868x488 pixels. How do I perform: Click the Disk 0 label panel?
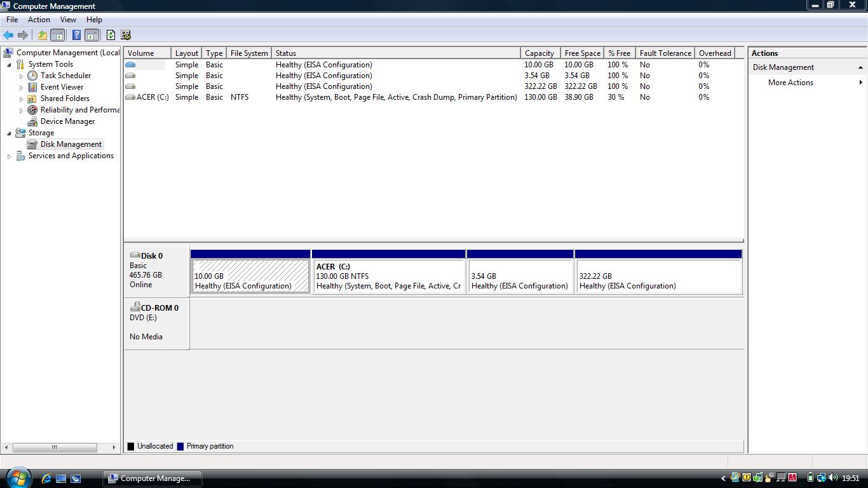pos(156,271)
